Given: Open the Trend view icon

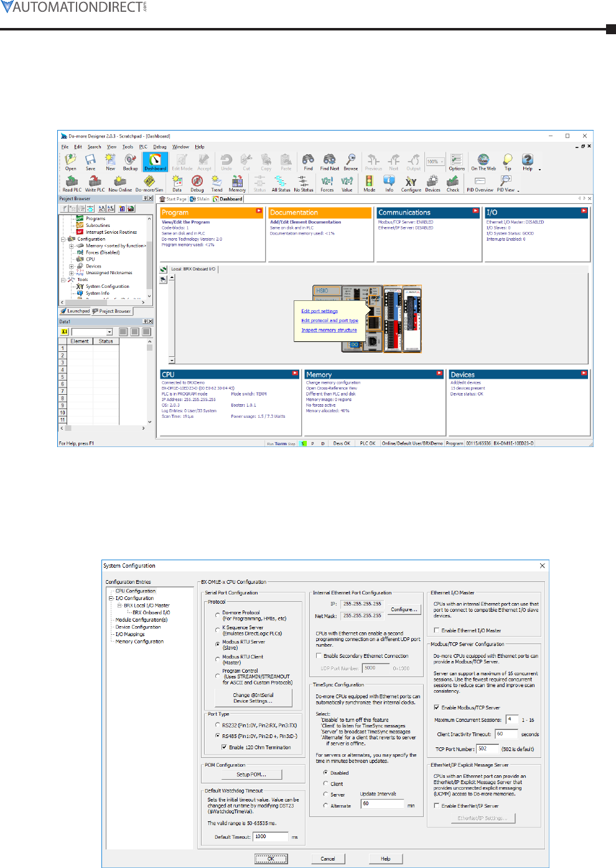Looking at the screenshot, I should click(217, 183).
